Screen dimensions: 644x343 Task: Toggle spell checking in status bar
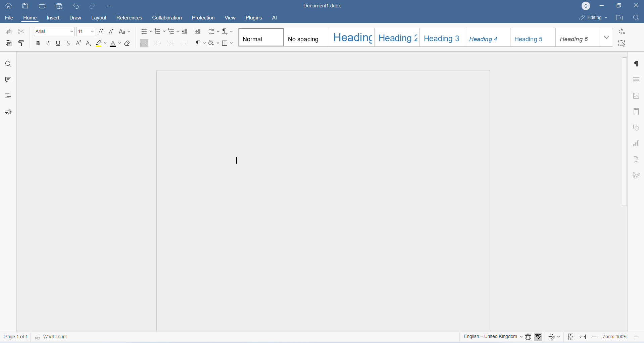coord(538,337)
